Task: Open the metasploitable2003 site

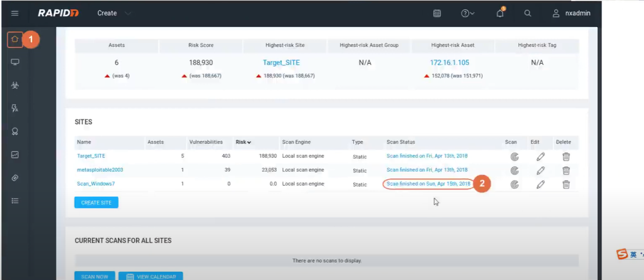Action: pos(100,170)
